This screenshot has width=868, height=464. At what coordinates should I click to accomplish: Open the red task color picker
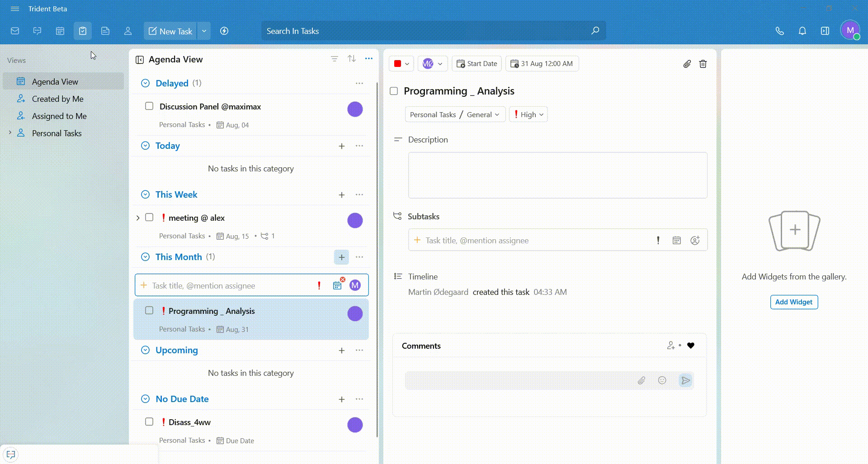401,64
